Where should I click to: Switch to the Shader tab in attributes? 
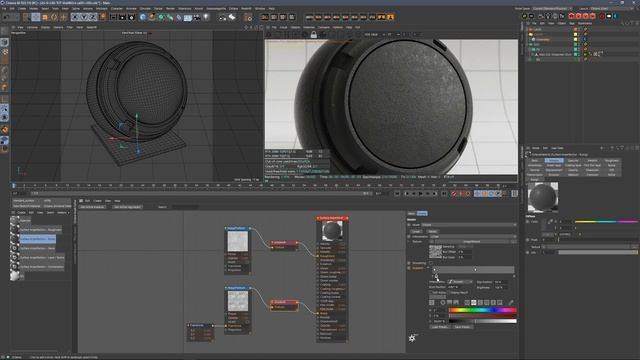pyautogui.click(x=422, y=213)
